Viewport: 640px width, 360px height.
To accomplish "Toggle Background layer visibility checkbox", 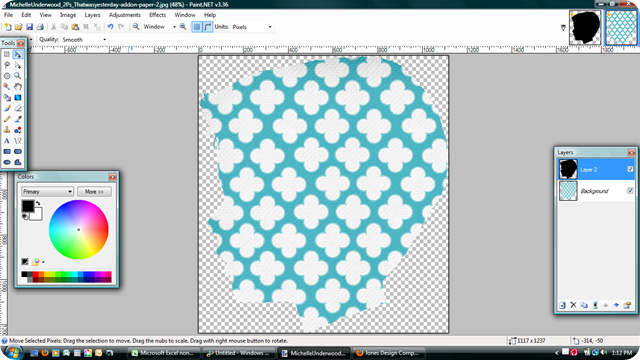I will coord(630,191).
